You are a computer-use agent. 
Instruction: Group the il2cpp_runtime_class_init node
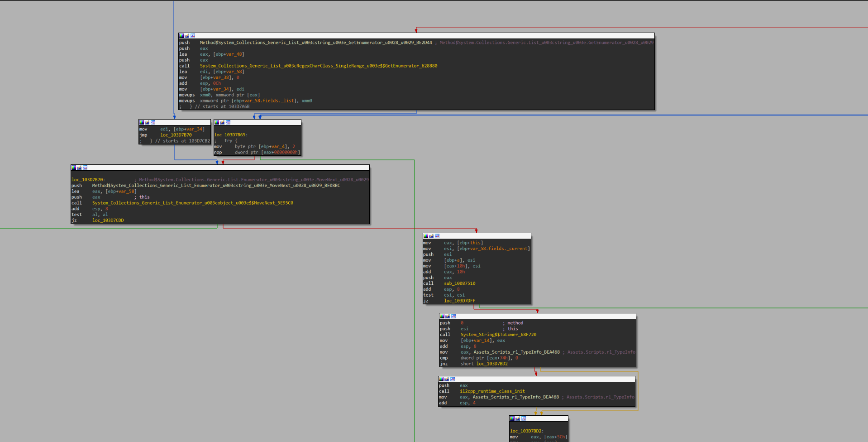[453, 379]
